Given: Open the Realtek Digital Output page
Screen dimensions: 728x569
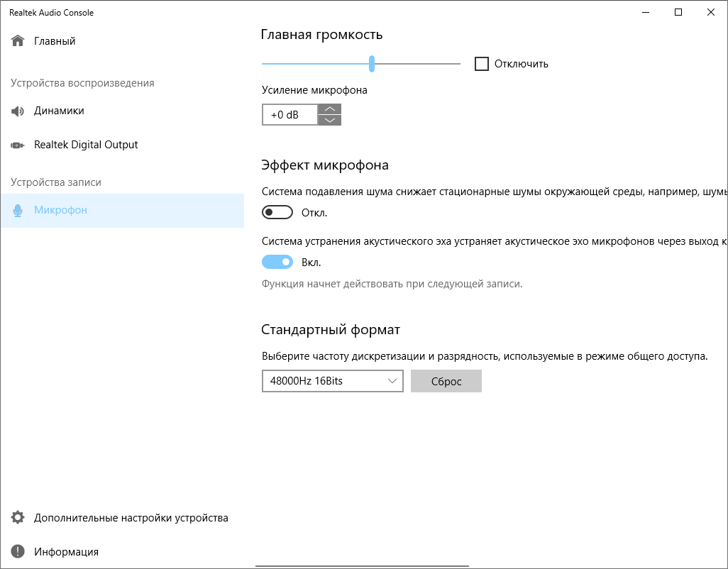Looking at the screenshot, I should pyautogui.click(x=86, y=145).
